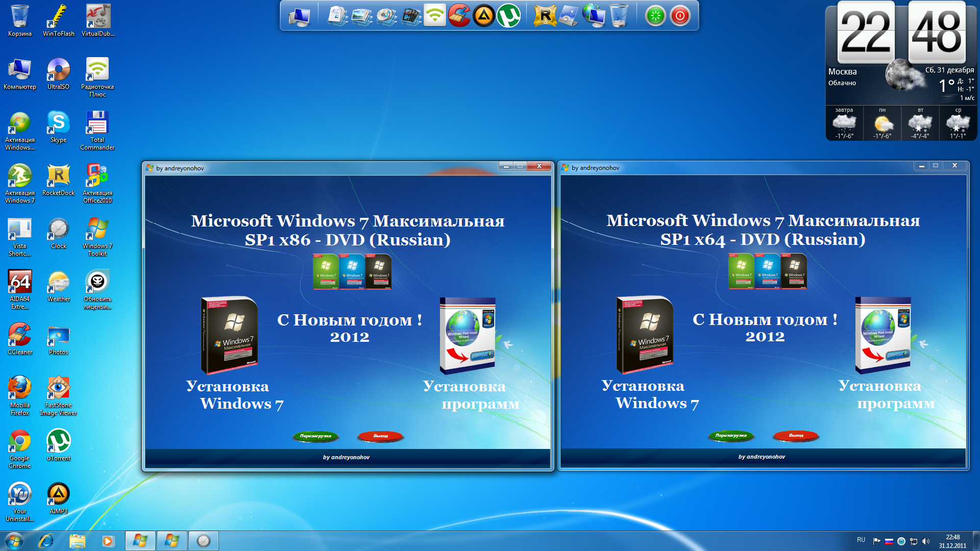
Task: Click the RU language indicator in tray
Action: (x=861, y=540)
